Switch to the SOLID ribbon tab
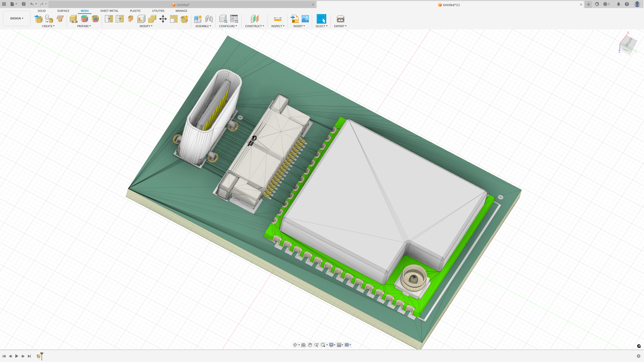The height and width of the screenshot is (362, 644). point(42,11)
